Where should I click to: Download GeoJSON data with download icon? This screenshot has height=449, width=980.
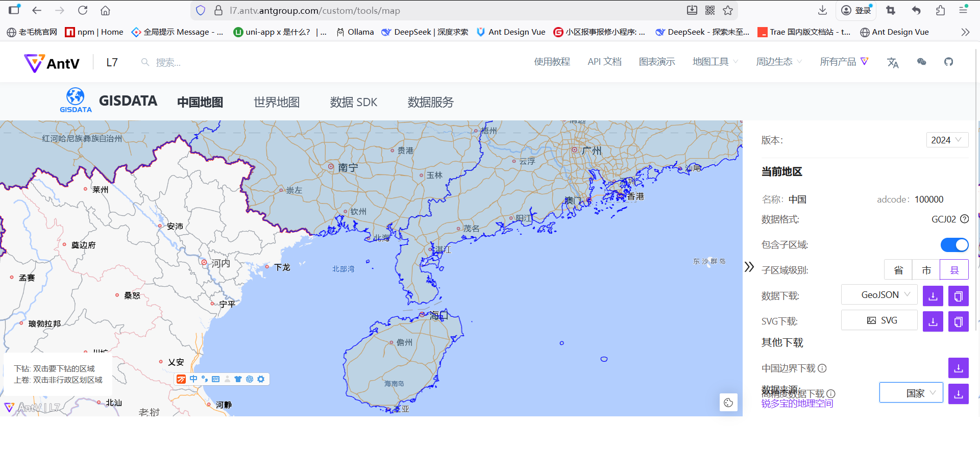pos(933,295)
